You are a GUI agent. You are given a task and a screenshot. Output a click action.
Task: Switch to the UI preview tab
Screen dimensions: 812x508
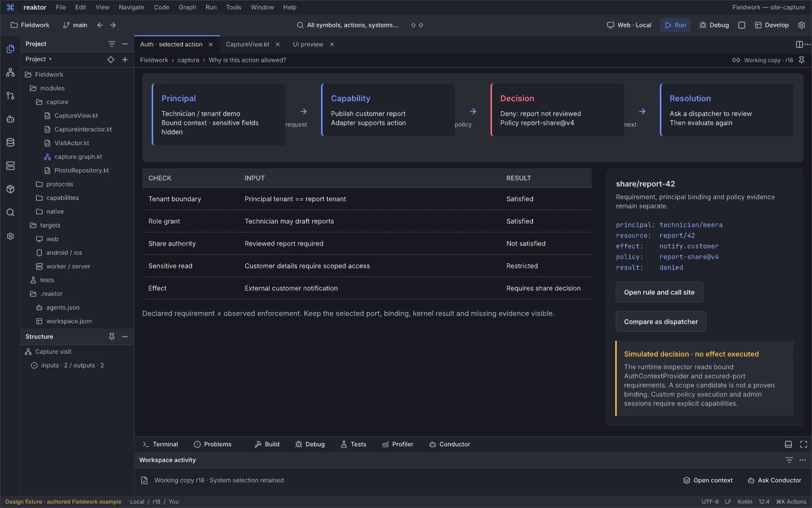(x=308, y=44)
